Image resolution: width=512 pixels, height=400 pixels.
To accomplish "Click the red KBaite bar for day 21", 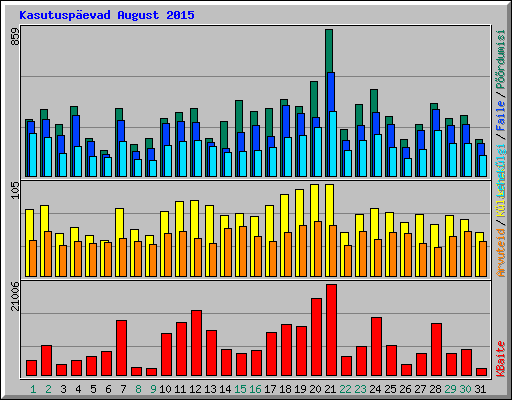I will point(331,330).
